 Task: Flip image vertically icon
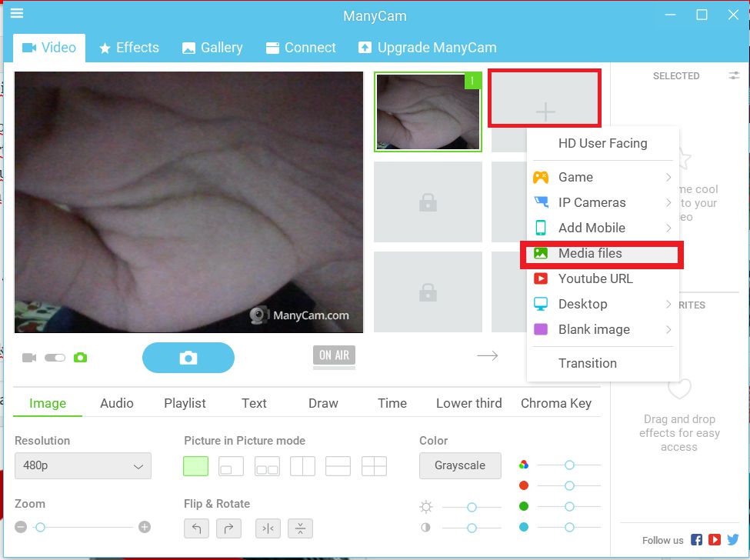(300, 528)
